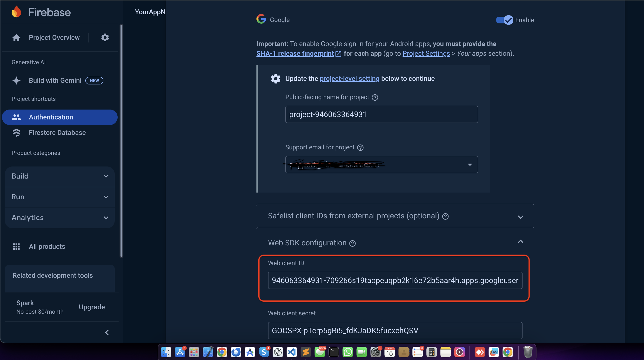Click help icon next to Web SDK configuration

coord(352,243)
